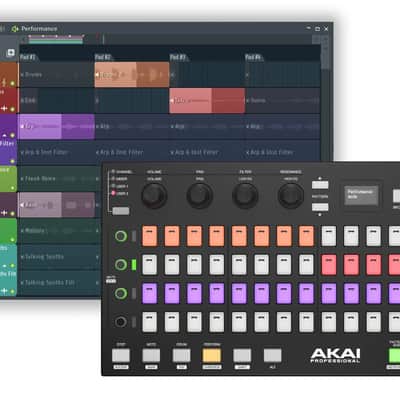The width and height of the screenshot is (400, 400).
Task: Hit the sixth purple pad in the third row
Action: click(x=262, y=294)
